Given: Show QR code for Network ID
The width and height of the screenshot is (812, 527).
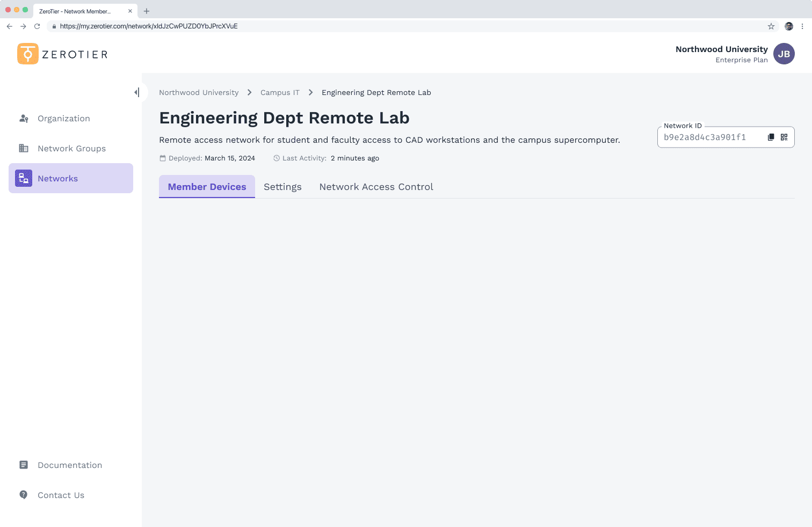Looking at the screenshot, I should point(784,137).
